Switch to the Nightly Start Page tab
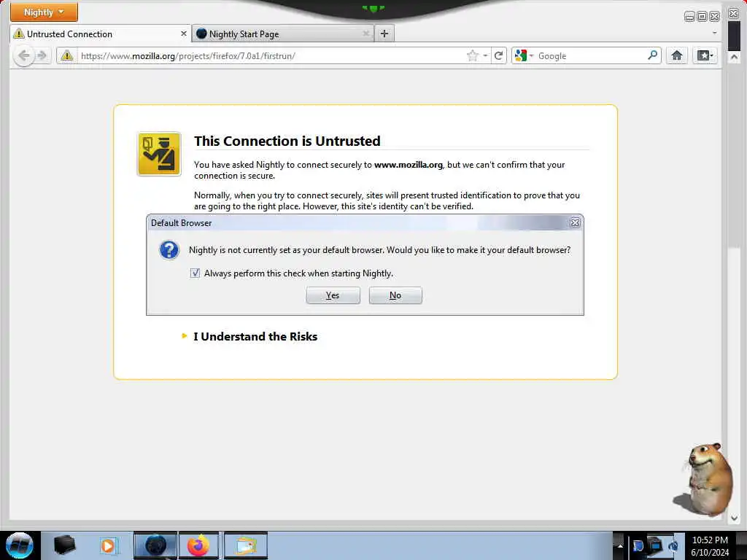This screenshot has height=560, width=747. pos(284,34)
